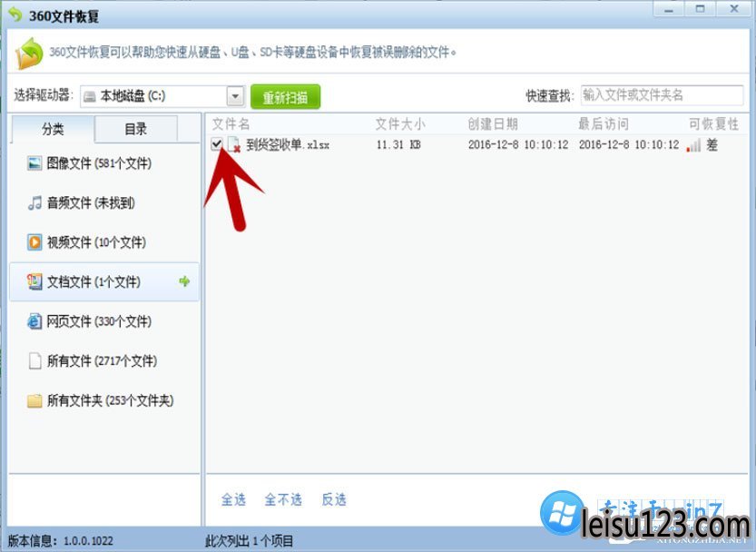Viewport: 756px width, 552px height.
Task: Click the video files play icon
Action: pos(34,241)
